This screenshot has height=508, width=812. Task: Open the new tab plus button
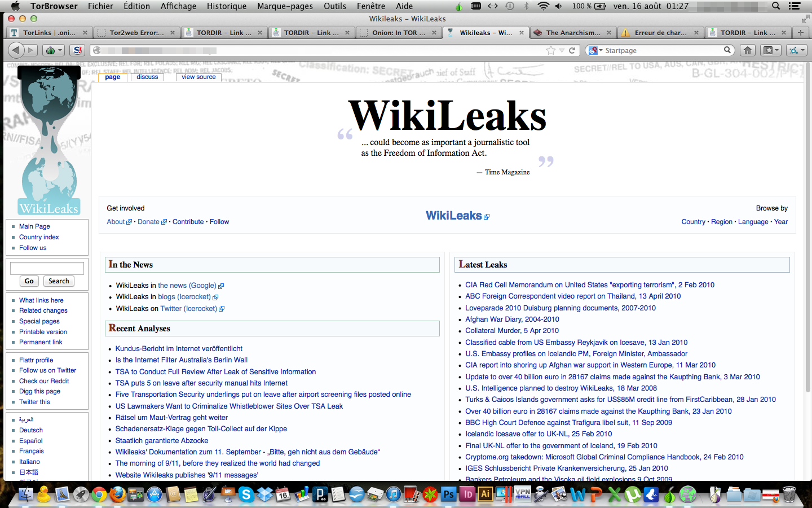click(x=800, y=33)
